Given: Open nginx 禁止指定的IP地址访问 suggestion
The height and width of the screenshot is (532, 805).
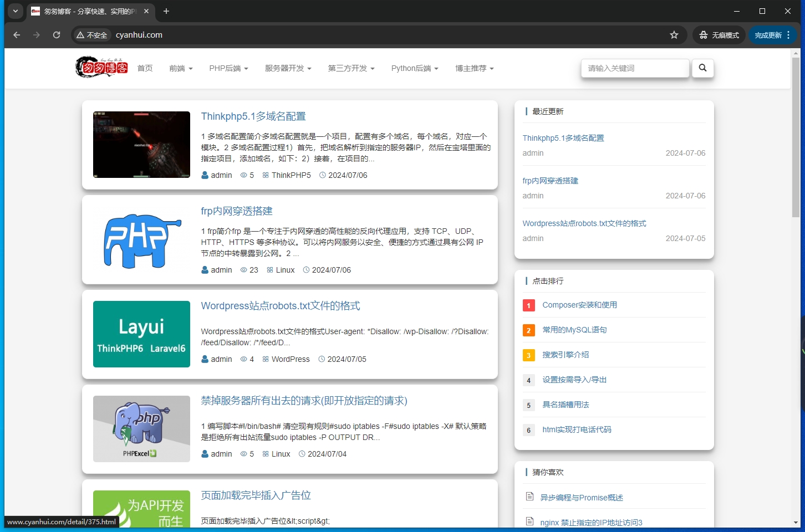Looking at the screenshot, I should pos(591,522).
